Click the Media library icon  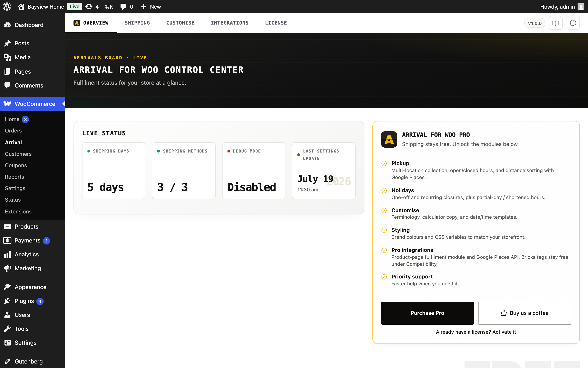[x=7, y=57]
